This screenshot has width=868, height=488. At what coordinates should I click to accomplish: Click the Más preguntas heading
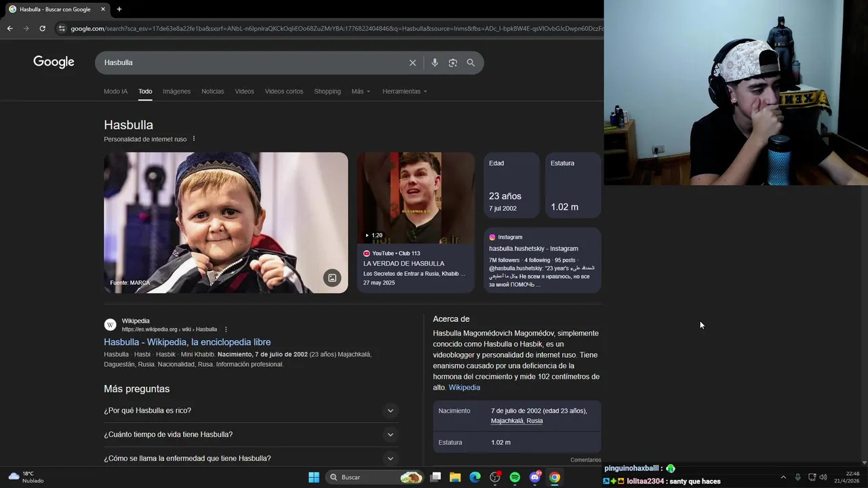[x=137, y=389]
